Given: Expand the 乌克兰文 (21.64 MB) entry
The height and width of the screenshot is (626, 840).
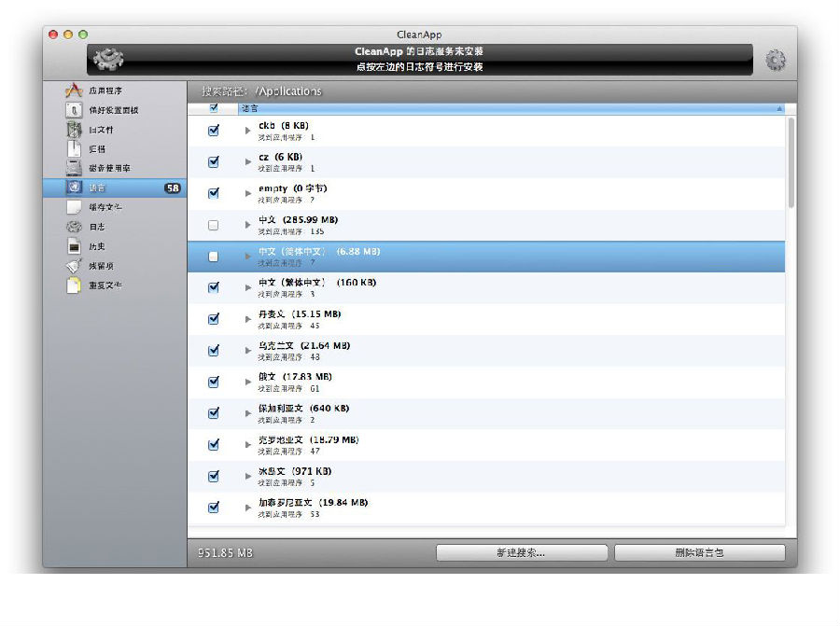Looking at the screenshot, I should (248, 351).
